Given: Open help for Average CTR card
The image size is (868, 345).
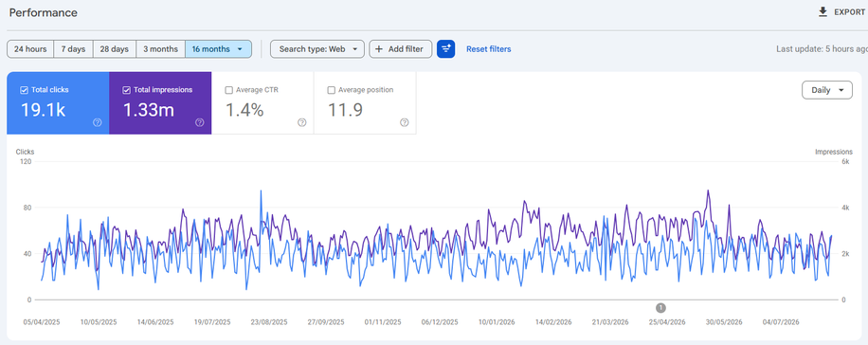Looking at the screenshot, I should 301,122.
